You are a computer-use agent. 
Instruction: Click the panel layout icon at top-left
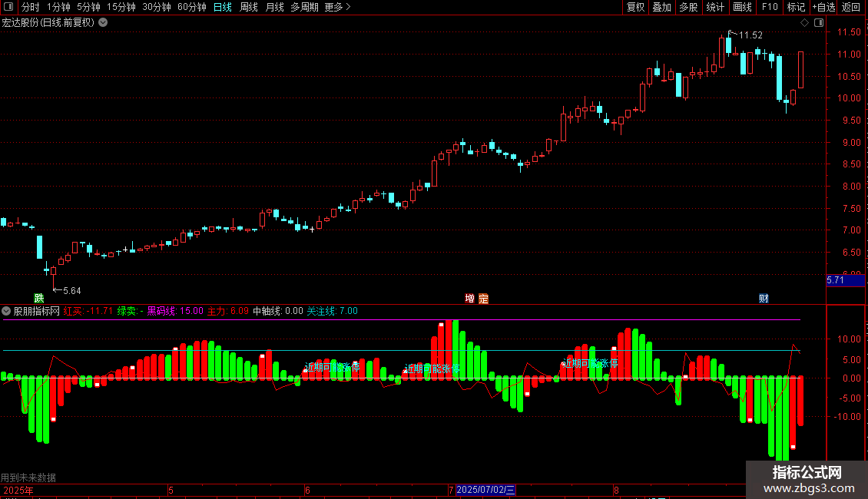click(x=8, y=7)
